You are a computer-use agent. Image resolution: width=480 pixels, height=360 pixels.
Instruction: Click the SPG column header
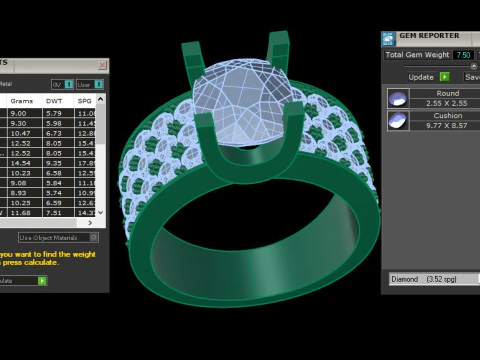(x=85, y=101)
